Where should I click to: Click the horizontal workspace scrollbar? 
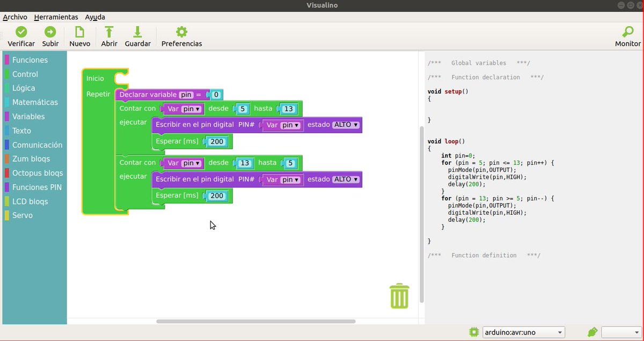click(x=255, y=321)
